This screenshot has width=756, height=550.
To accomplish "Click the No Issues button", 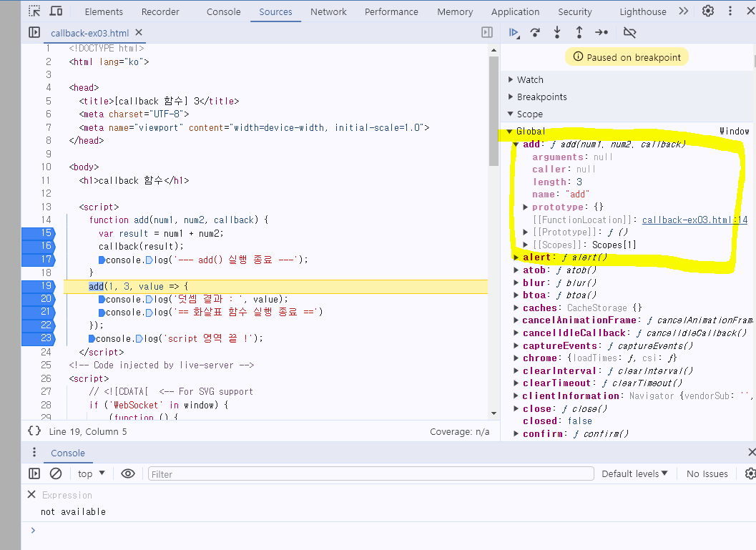I will pyautogui.click(x=707, y=474).
